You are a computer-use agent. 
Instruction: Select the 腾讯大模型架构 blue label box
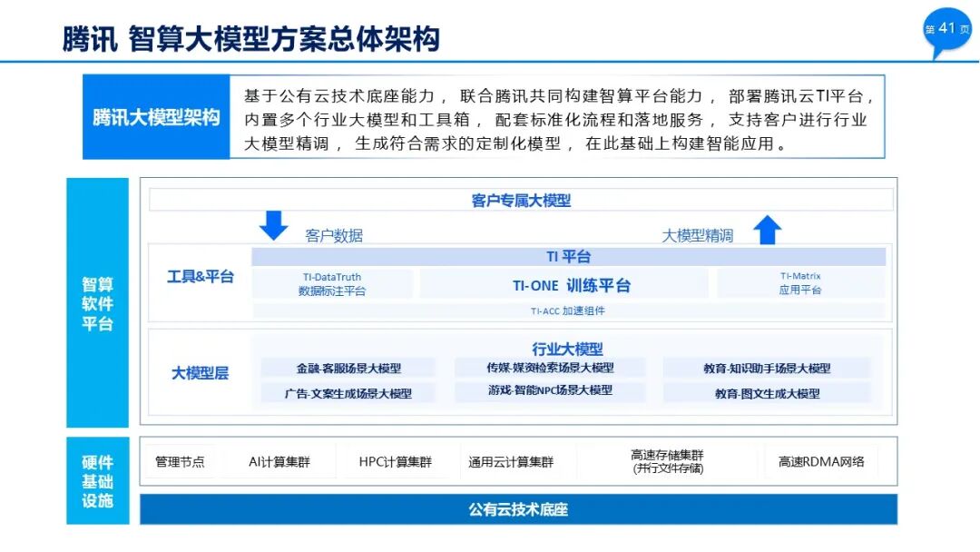[x=156, y=117]
